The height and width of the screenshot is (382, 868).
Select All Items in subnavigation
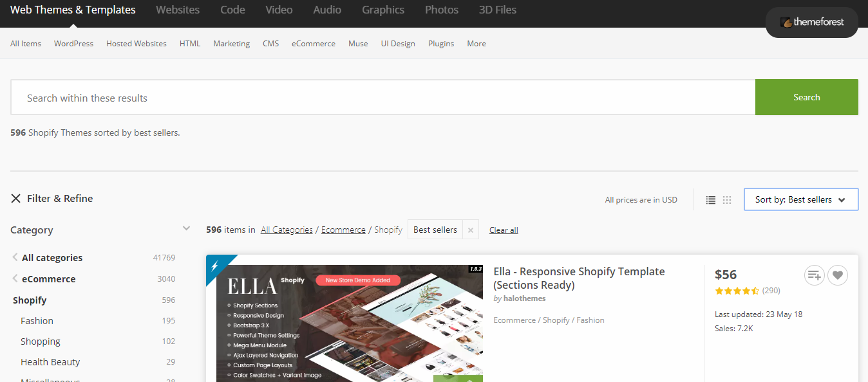[x=26, y=44]
